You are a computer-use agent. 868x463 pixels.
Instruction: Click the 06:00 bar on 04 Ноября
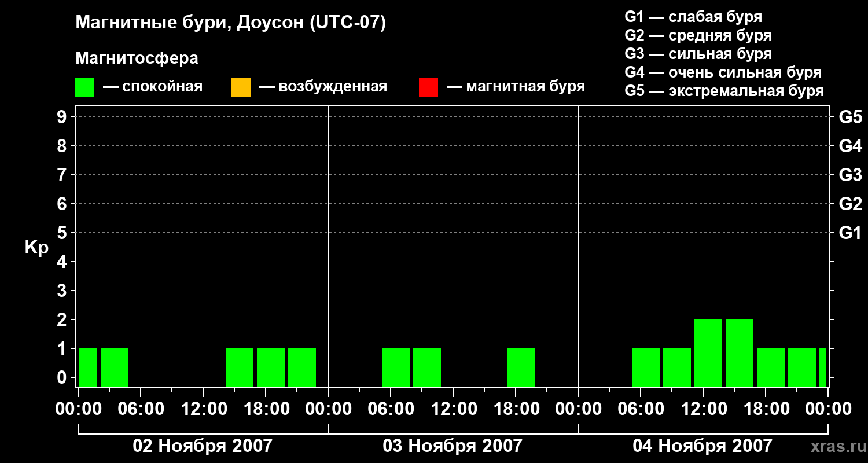pyautogui.click(x=646, y=367)
